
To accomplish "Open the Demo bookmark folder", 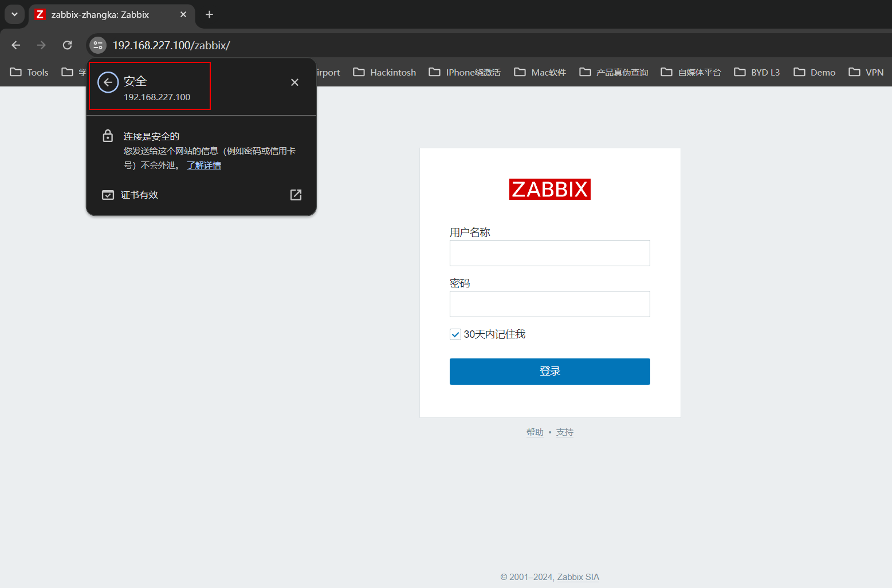I will tap(815, 72).
